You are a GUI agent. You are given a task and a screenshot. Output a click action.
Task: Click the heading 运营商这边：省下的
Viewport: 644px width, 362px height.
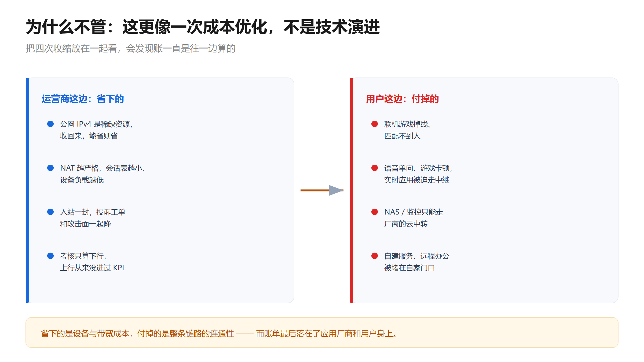point(83,99)
